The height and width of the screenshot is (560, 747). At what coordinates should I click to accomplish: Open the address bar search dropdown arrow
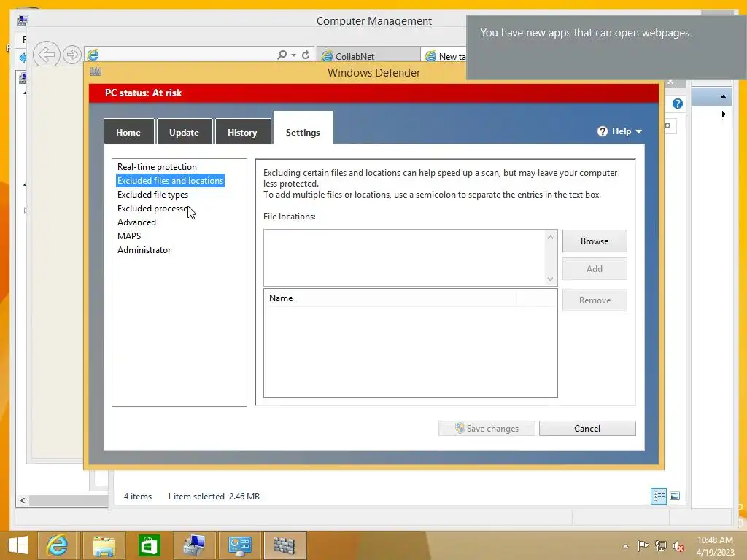293,55
